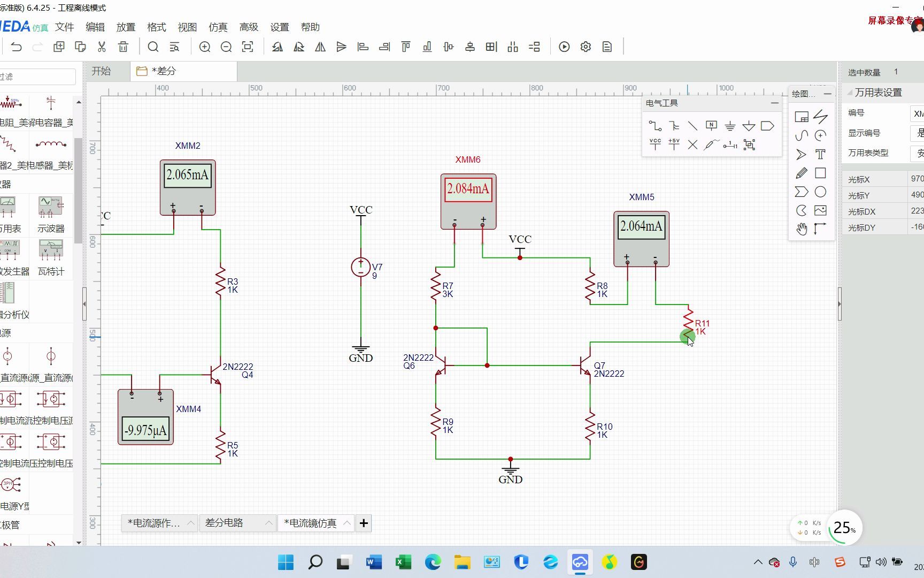
Task: Select the ellipse drawing tool
Action: [x=820, y=192]
